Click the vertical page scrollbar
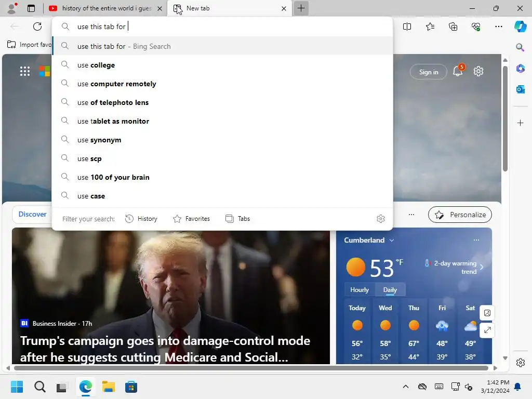Screen dimensions: 532x399 (x=505, y=118)
